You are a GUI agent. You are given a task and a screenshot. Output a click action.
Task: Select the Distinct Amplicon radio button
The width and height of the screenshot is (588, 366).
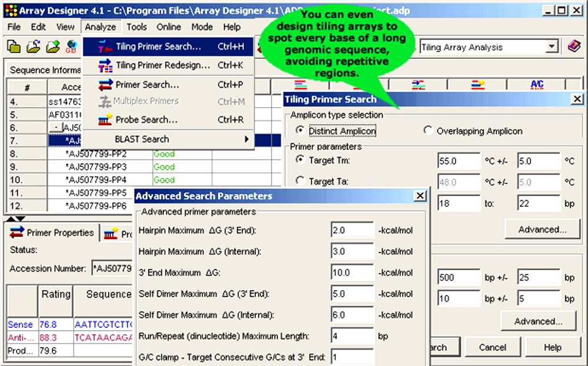click(300, 130)
